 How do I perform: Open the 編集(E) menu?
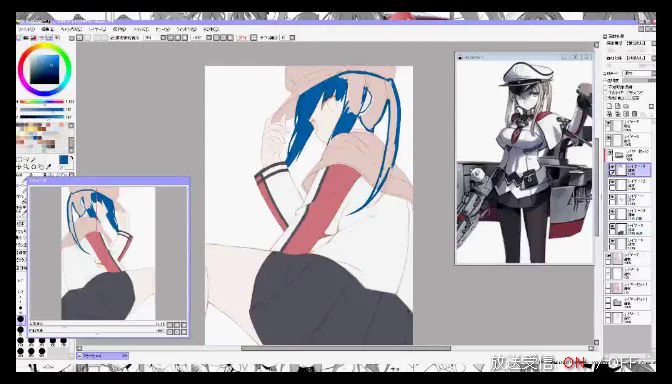click(x=48, y=30)
